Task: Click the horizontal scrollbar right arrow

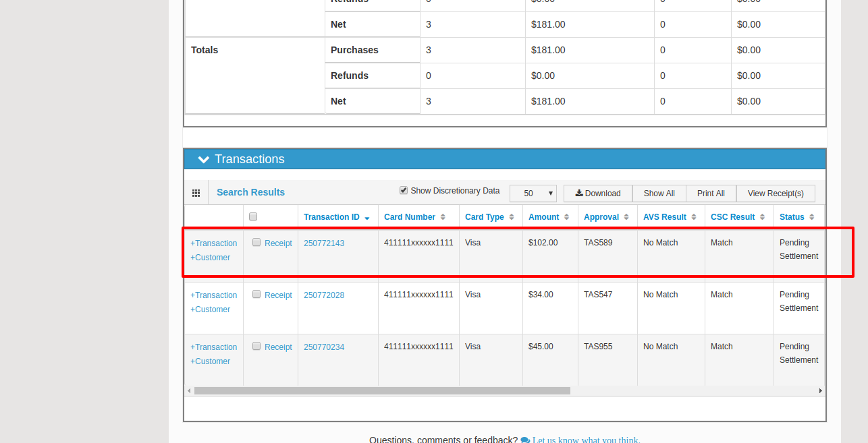Action: point(820,391)
